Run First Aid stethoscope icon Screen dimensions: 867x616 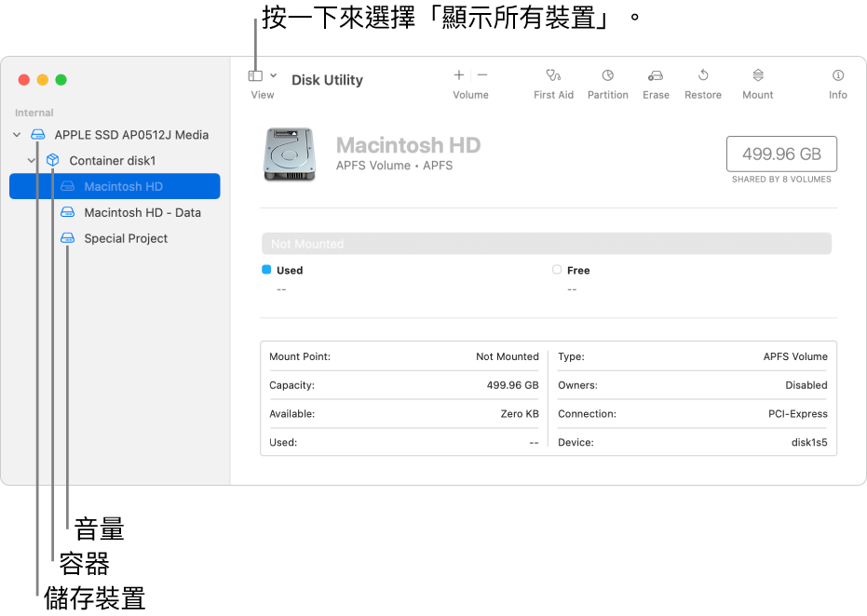pos(553,75)
